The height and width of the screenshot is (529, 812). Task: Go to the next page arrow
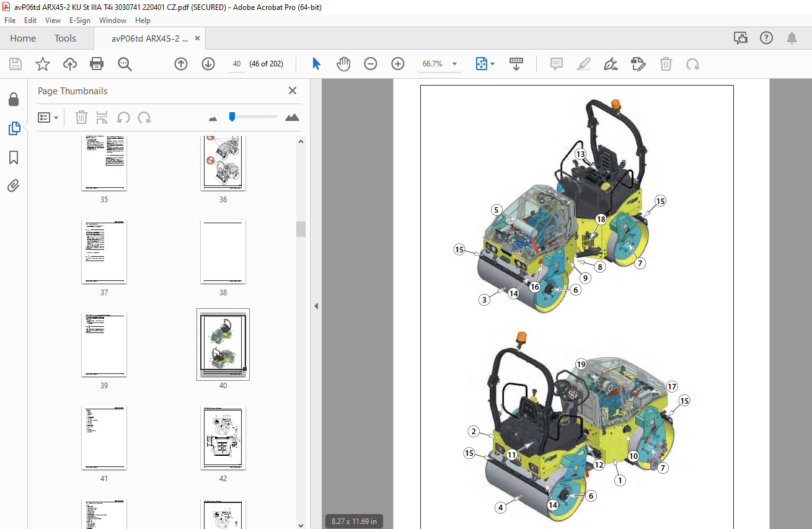208,64
